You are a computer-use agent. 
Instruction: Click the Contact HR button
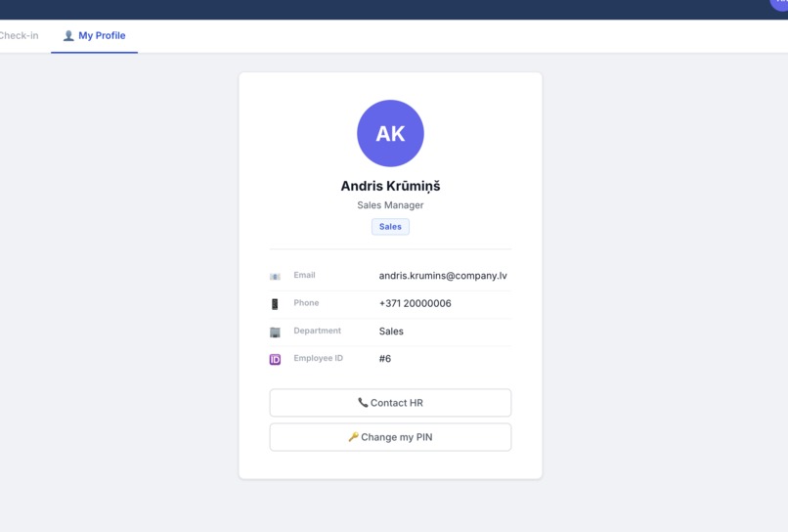(x=390, y=403)
